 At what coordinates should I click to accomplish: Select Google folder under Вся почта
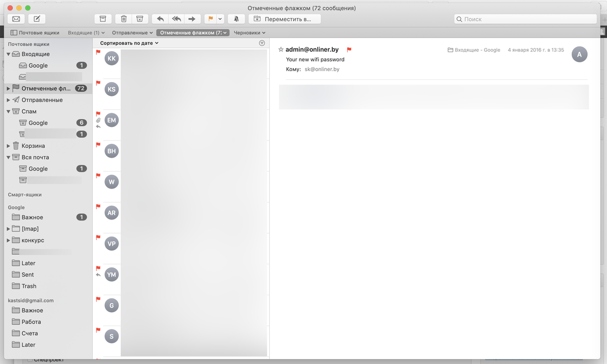pos(48,169)
